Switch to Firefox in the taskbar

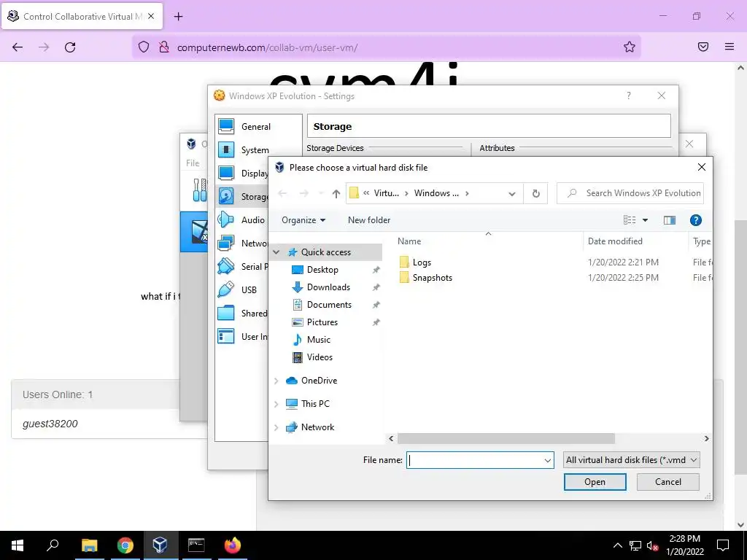[233, 545]
